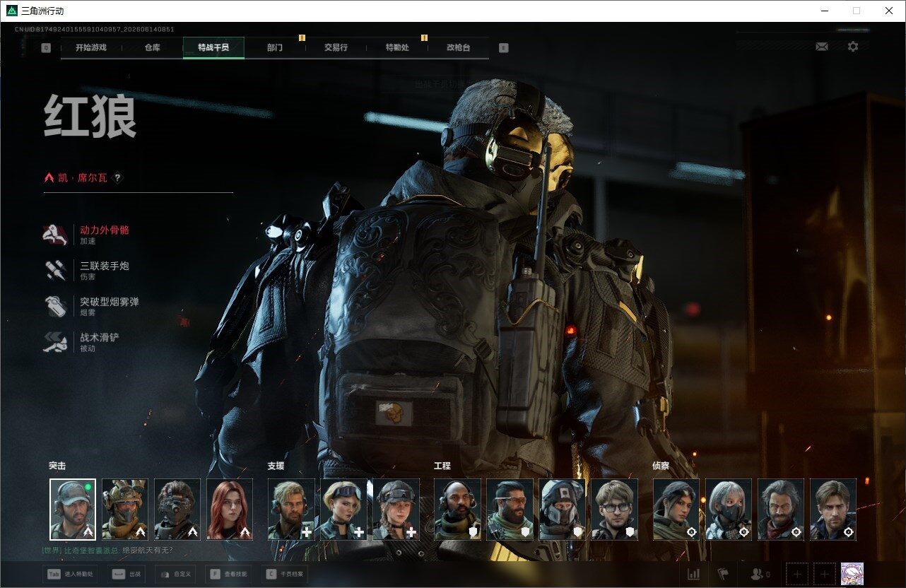Go to the 特勤处 tab
The height and width of the screenshot is (588, 906).
tap(397, 48)
